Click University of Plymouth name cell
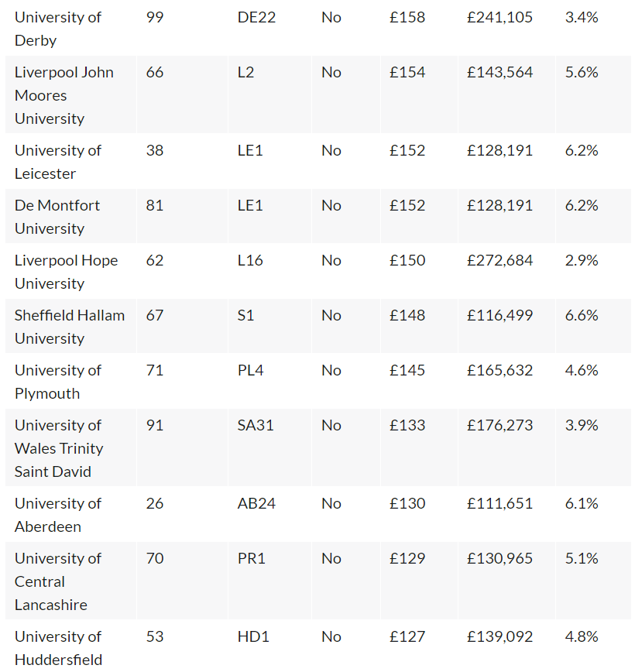 (x=70, y=381)
